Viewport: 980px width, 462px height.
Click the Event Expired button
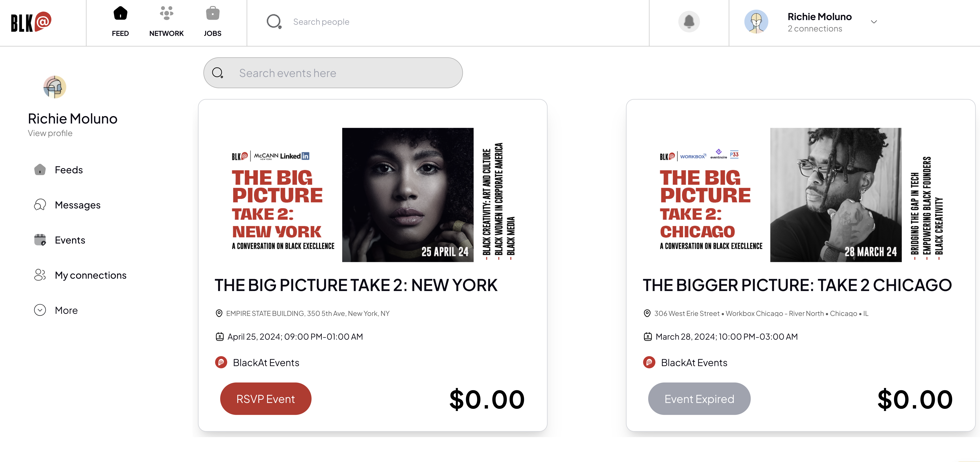coord(699,399)
